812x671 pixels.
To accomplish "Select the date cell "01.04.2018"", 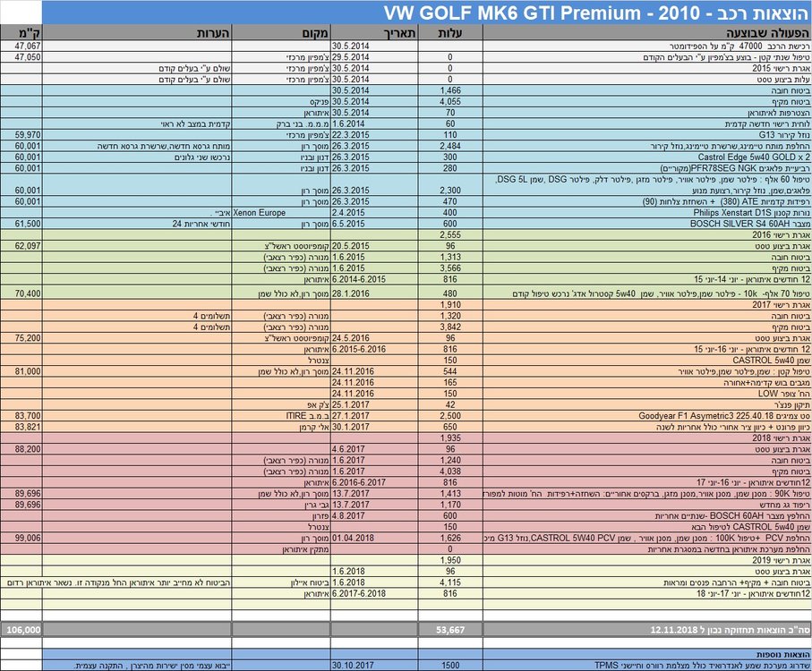I will click(x=374, y=538).
